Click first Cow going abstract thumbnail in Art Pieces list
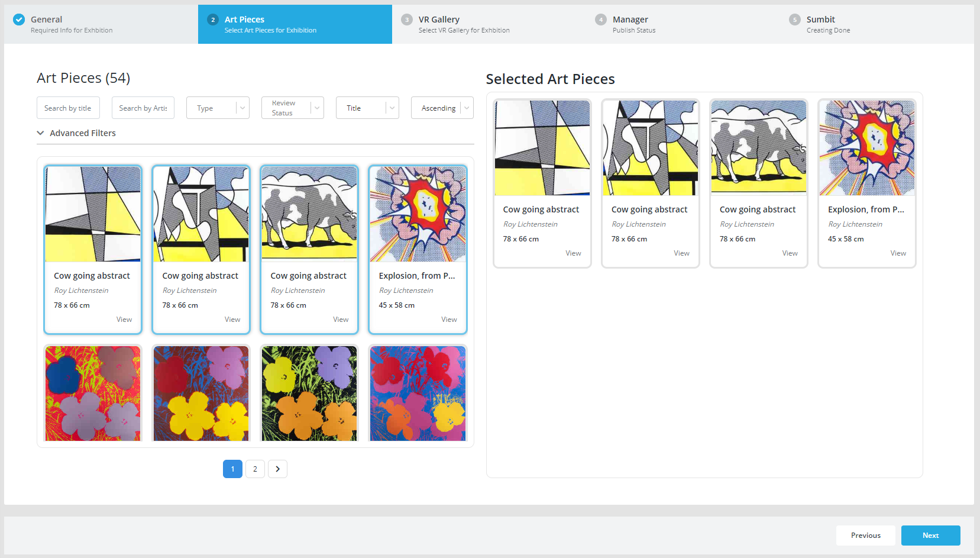The image size is (980, 558). 93,214
